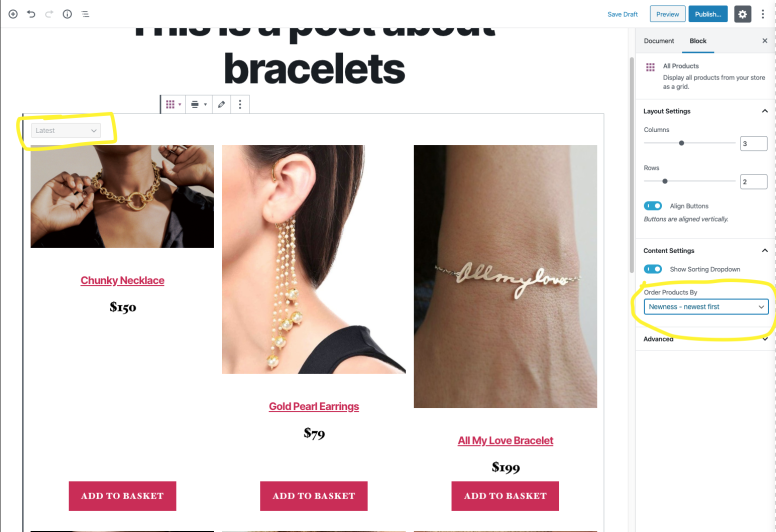Open block alignment options
The image size is (776, 532).
(198, 104)
